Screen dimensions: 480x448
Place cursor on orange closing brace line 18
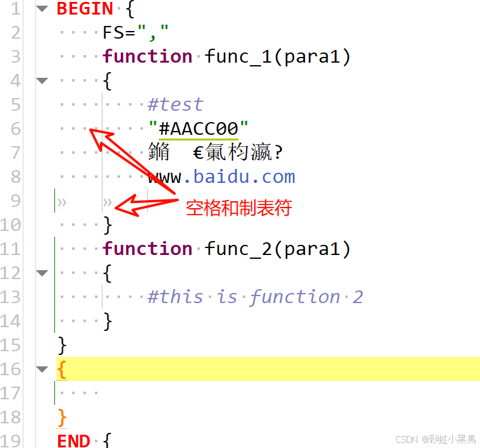click(61, 418)
